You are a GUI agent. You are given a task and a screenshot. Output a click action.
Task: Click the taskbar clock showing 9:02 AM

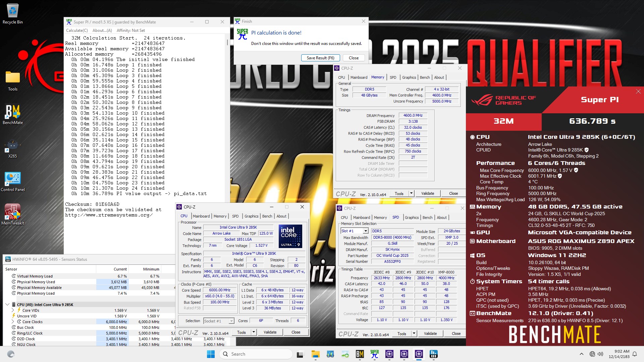click(619, 354)
